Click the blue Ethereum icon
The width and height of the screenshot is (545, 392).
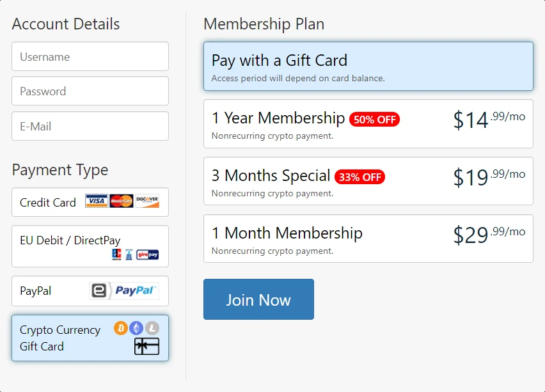pyautogui.click(x=136, y=328)
